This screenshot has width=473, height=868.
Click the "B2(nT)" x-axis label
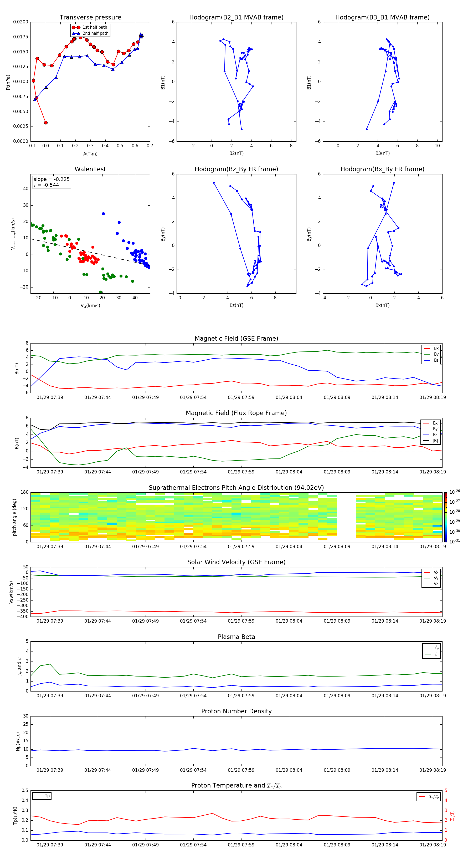(x=236, y=153)
